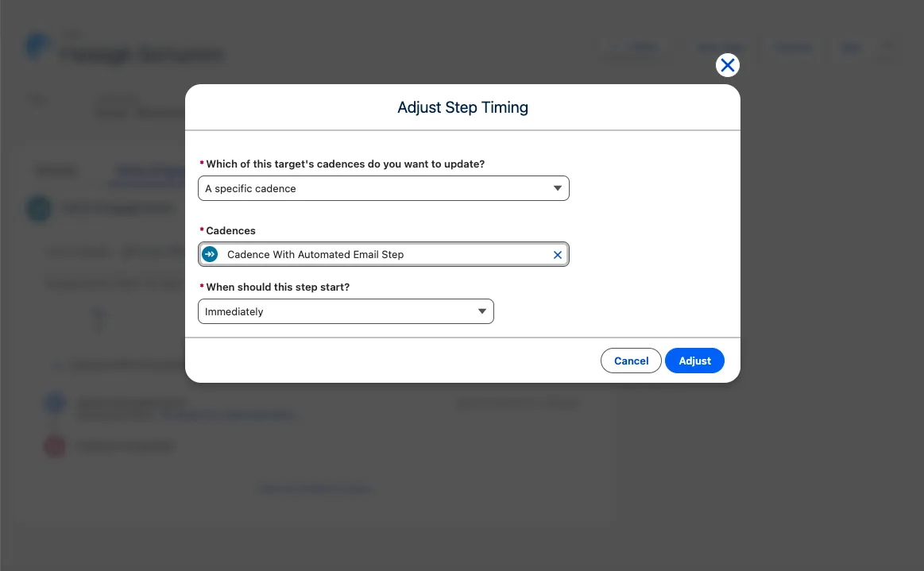The height and width of the screenshot is (571, 924).
Task: Click the blurred blue link beside blue timeline icon
Action: point(228,415)
